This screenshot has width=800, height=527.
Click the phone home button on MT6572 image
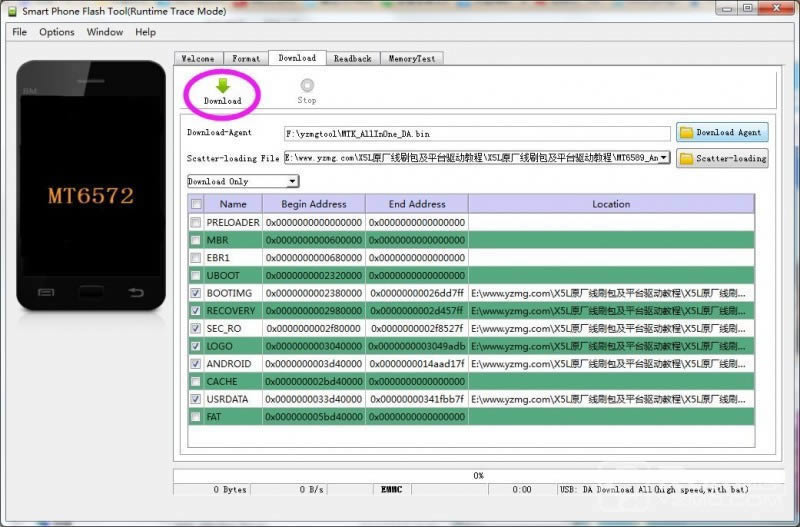pyautogui.click(x=91, y=292)
